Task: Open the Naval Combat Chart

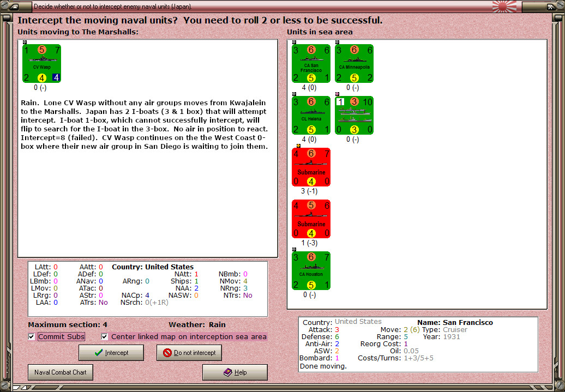Action: 61,372
